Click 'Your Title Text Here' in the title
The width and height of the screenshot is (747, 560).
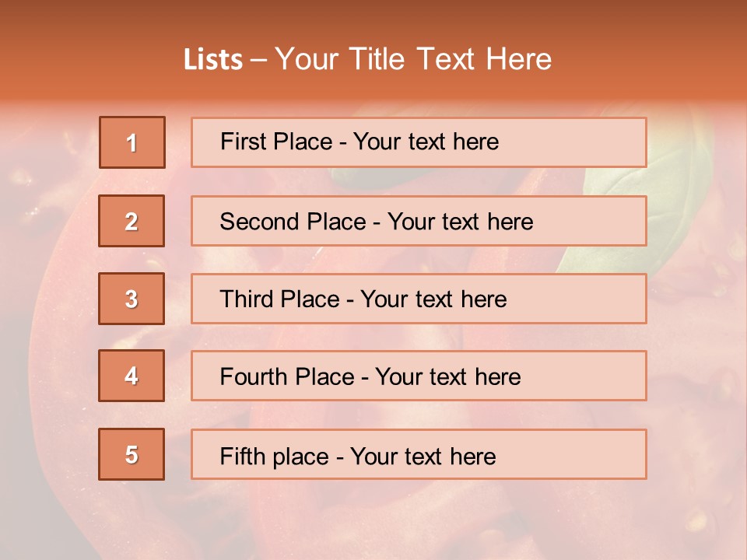point(414,60)
